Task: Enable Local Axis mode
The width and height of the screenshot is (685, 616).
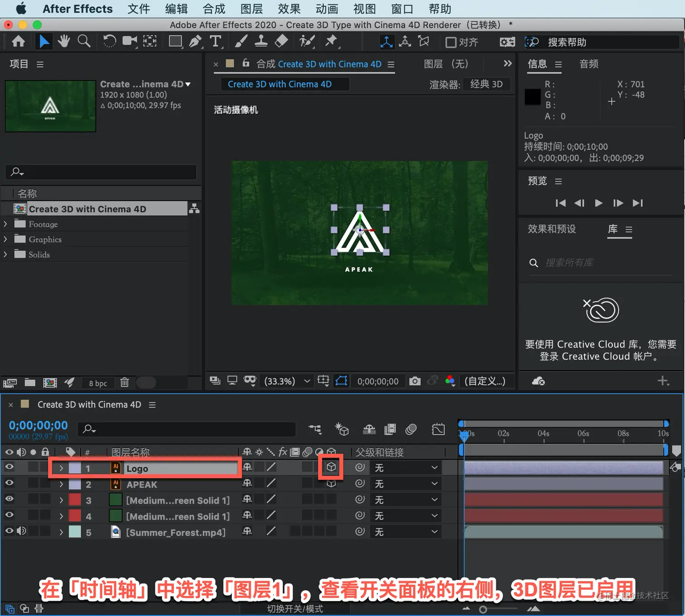Action: tap(386, 42)
